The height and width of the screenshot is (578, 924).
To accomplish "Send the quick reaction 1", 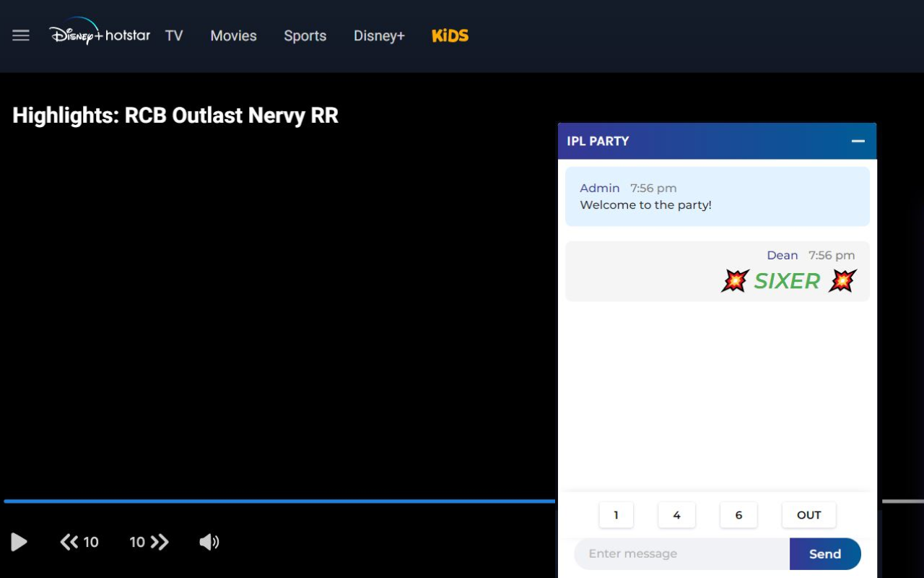I will [616, 515].
